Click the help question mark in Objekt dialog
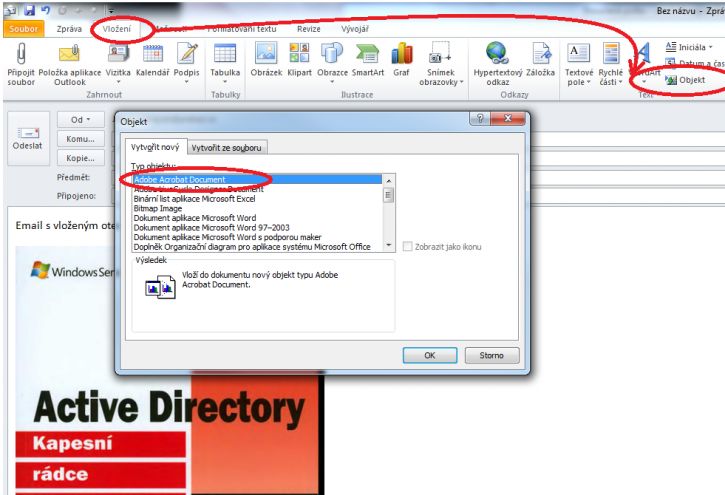The image size is (725, 495). pyautogui.click(x=480, y=118)
